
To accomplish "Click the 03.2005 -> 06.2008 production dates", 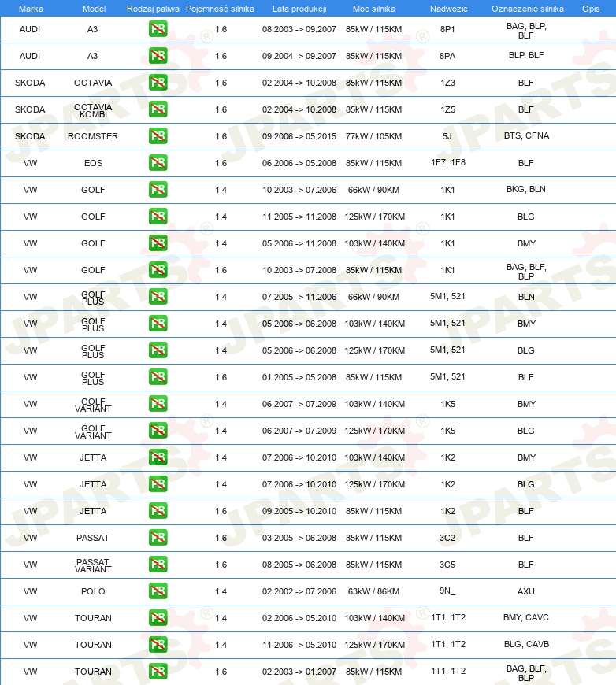I will (299, 538).
